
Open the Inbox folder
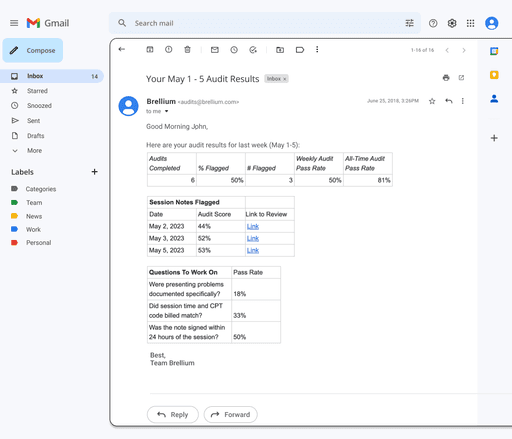(52, 76)
